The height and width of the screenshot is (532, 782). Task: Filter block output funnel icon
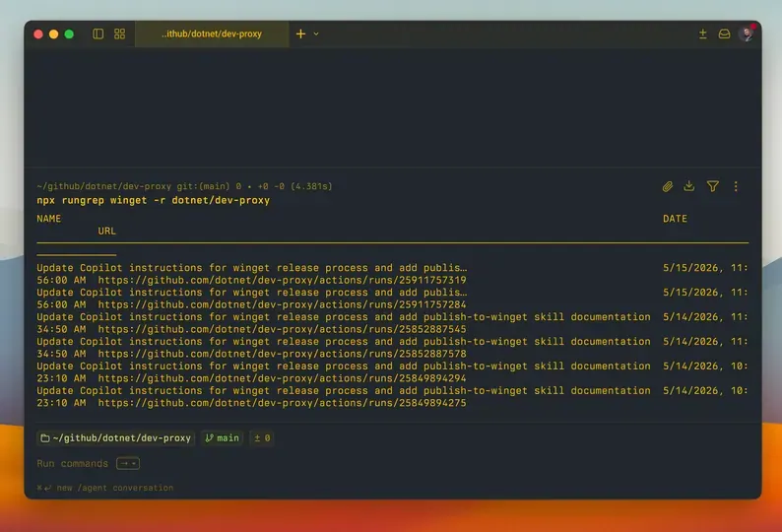[713, 186]
